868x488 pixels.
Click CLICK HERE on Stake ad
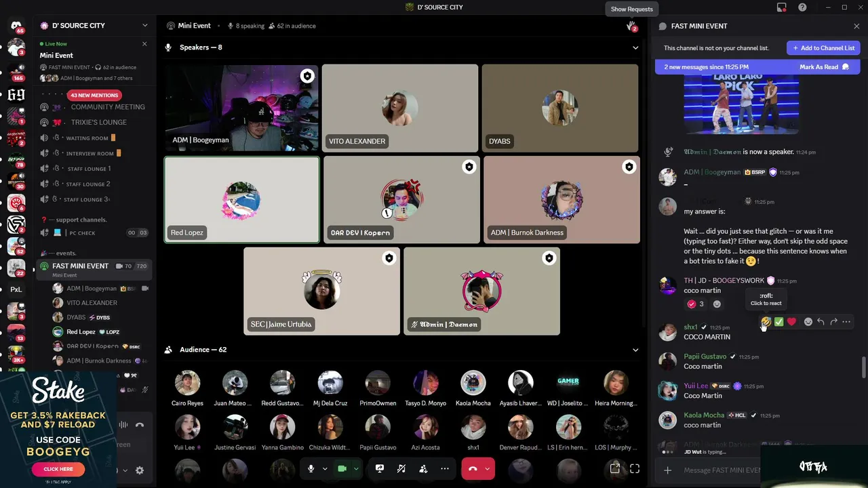click(x=58, y=469)
